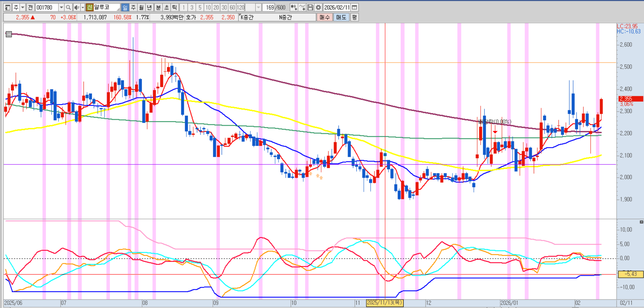Image resolution: width=644 pixels, height=308 pixels.
Task: Open the dropdown next to speaker icon
Action: (x=83, y=7)
